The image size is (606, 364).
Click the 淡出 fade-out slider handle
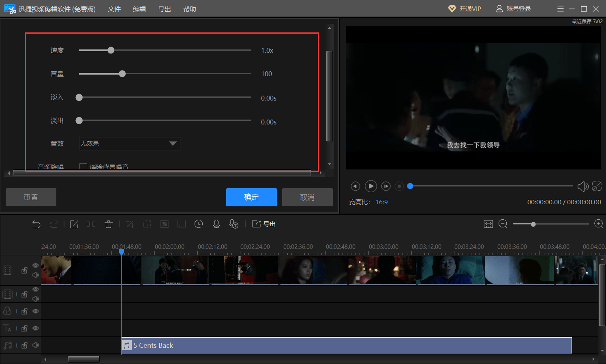[79, 120]
